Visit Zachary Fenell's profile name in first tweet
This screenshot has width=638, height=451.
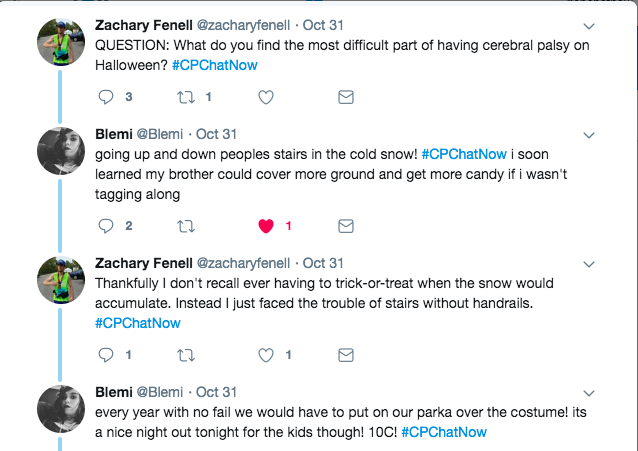point(141,22)
